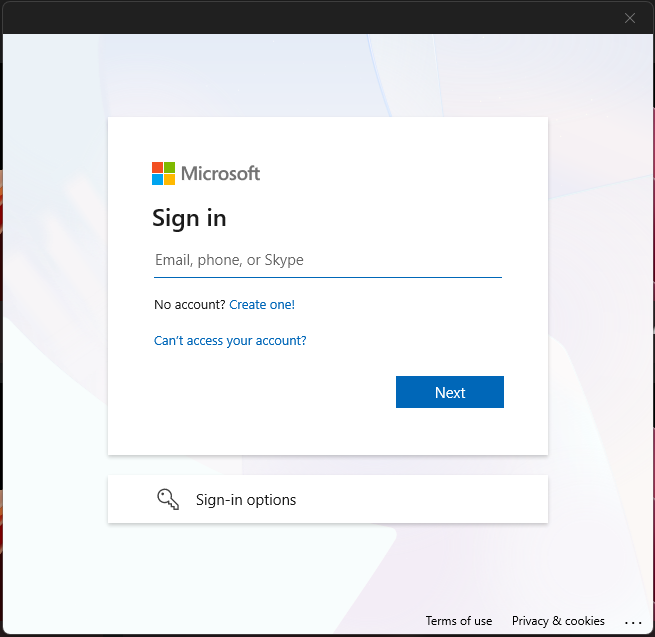
Task: Click the Email, phone, or Skype field
Action: [328, 261]
